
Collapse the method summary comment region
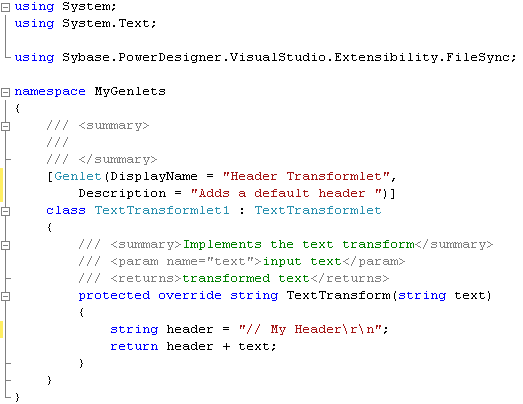tap(5, 245)
